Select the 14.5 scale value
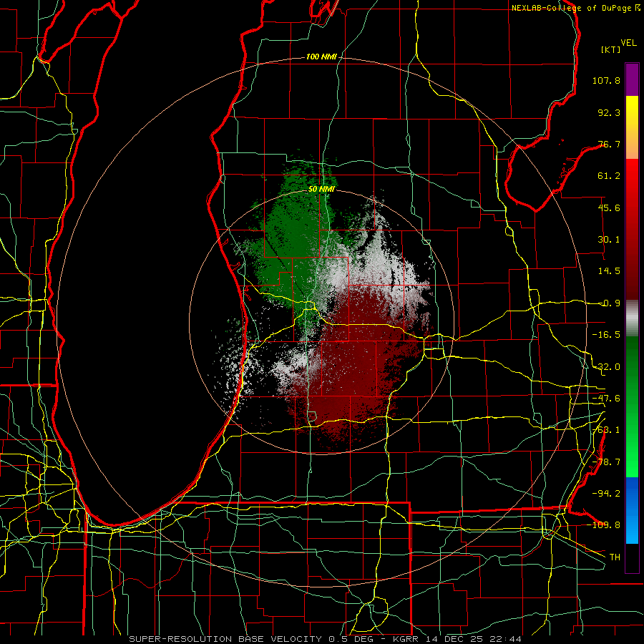 (x=609, y=271)
